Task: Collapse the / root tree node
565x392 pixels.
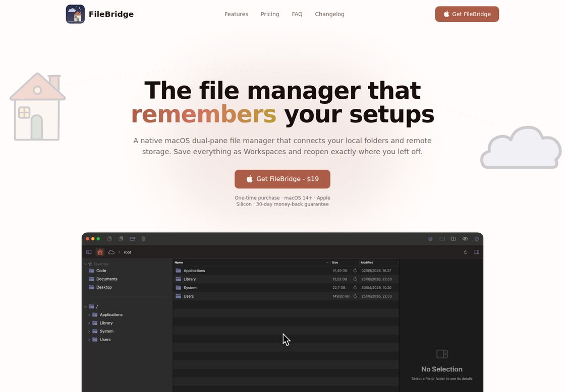Action: (x=85, y=307)
